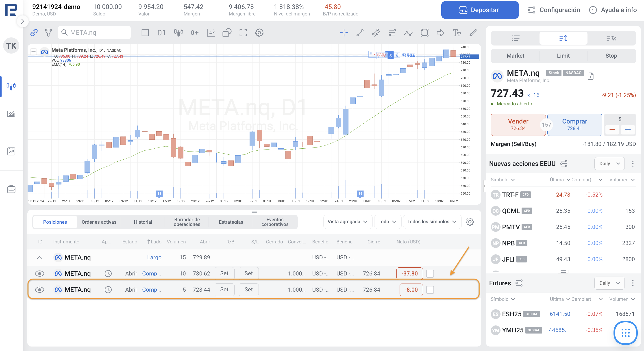The image size is (644, 351).
Task: Tick checkbox for the -8.00 position
Action: (430, 290)
